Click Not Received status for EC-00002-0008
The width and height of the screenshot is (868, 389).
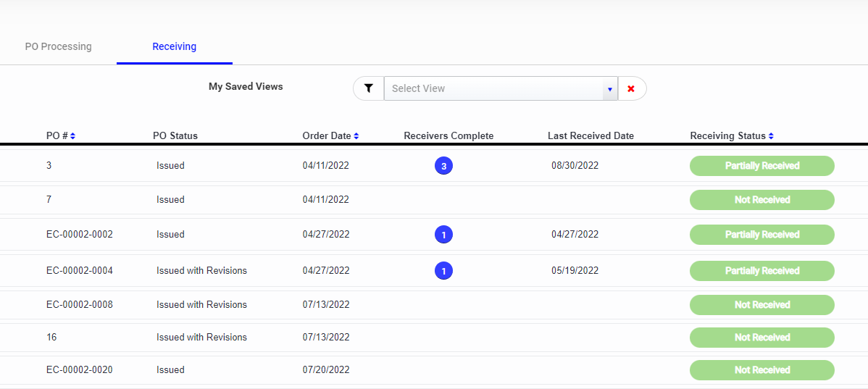tap(761, 305)
